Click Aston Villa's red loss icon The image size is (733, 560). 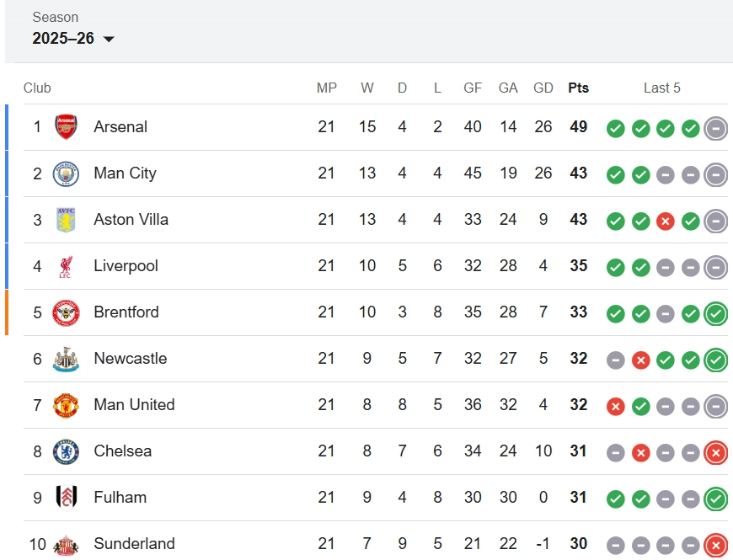coord(666,221)
